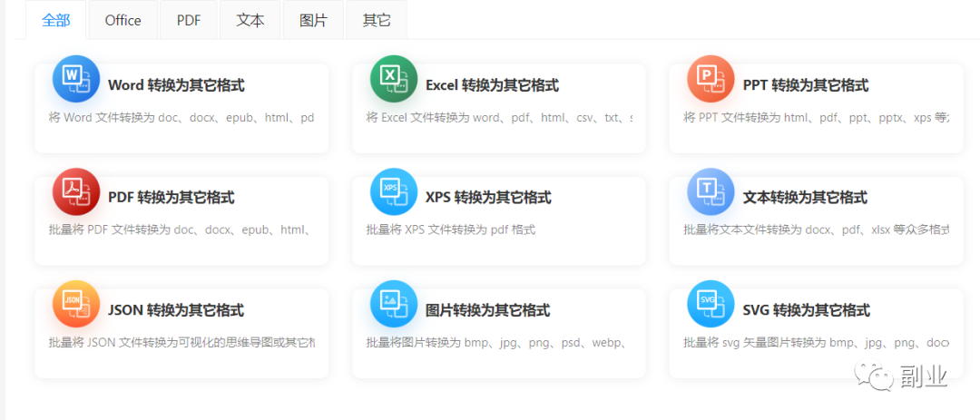The image size is (980, 420).
Task: Click the SVG 转换为其它格式 heading
Action: pos(806,310)
